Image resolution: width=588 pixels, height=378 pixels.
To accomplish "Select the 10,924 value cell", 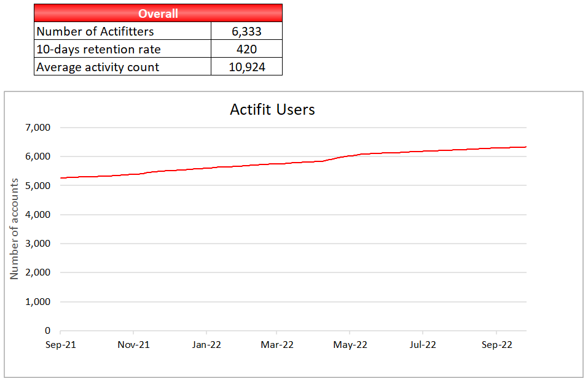I will [x=246, y=67].
